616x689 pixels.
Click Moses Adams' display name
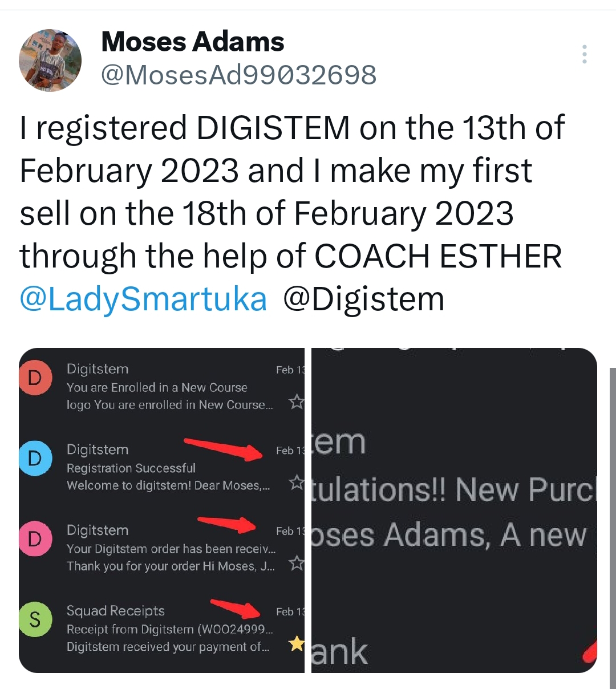pos(192,41)
